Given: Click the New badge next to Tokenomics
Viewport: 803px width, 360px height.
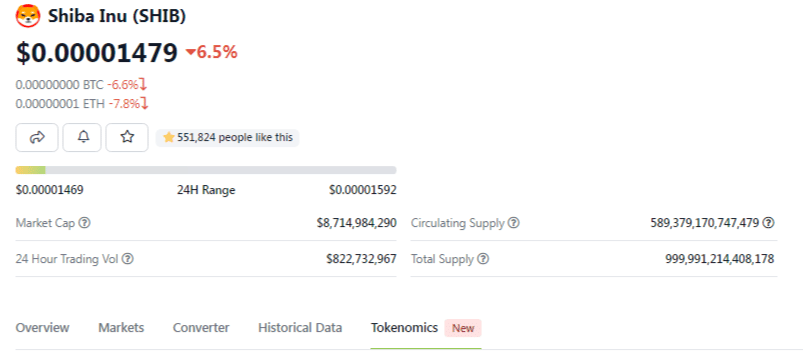Looking at the screenshot, I should [x=463, y=328].
